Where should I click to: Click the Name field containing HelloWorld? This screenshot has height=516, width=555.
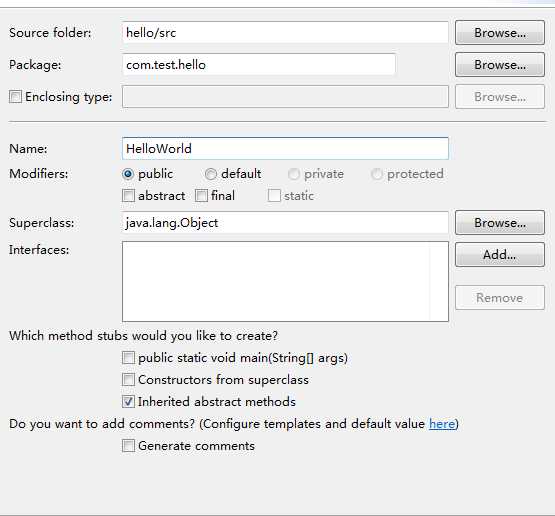(x=285, y=148)
